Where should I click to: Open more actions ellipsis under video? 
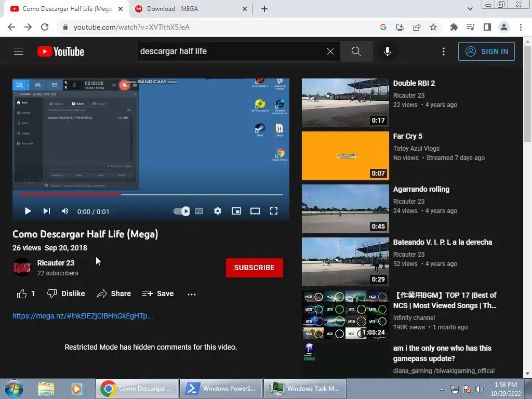pos(192,294)
